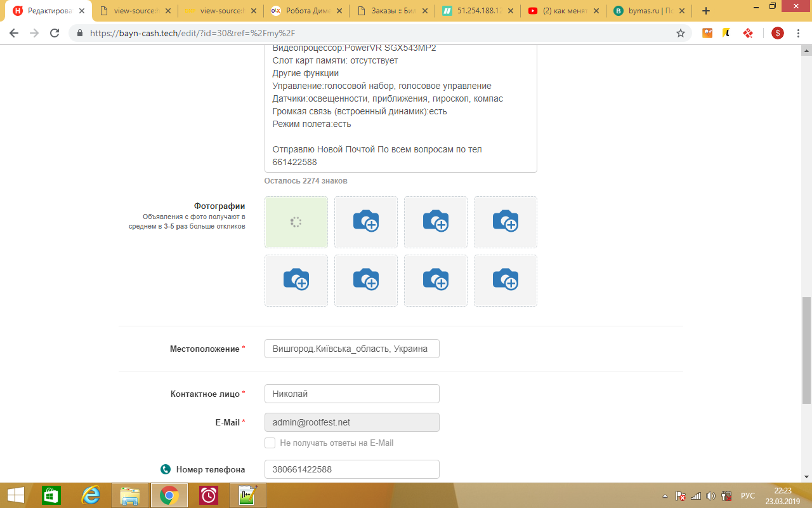Click the Местоположение location input field
This screenshot has width=812, height=508.
coord(351,349)
